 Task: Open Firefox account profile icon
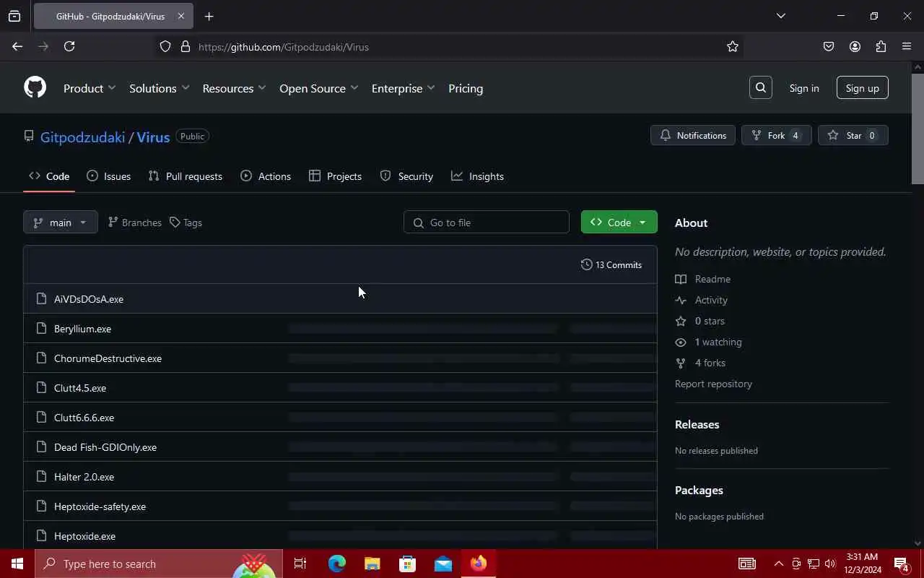[855, 46]
